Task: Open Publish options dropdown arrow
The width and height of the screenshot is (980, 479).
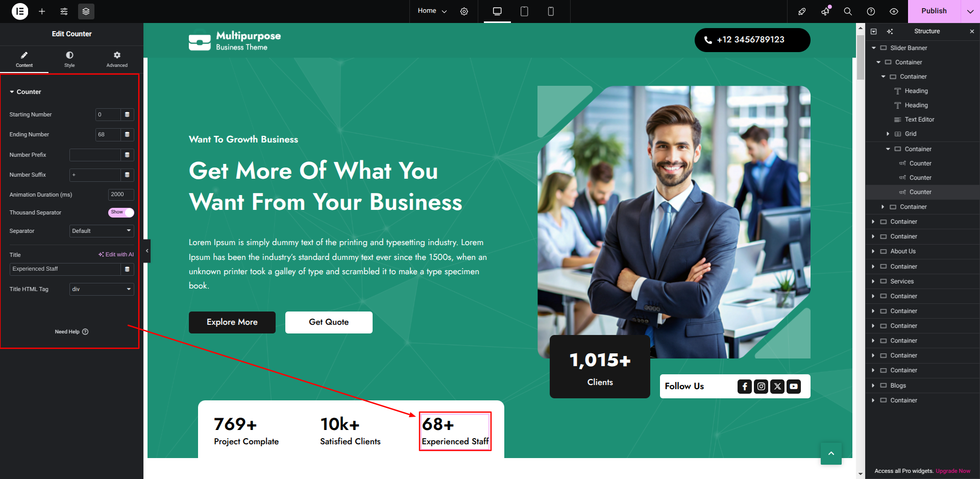Action: tap(970, 11)
